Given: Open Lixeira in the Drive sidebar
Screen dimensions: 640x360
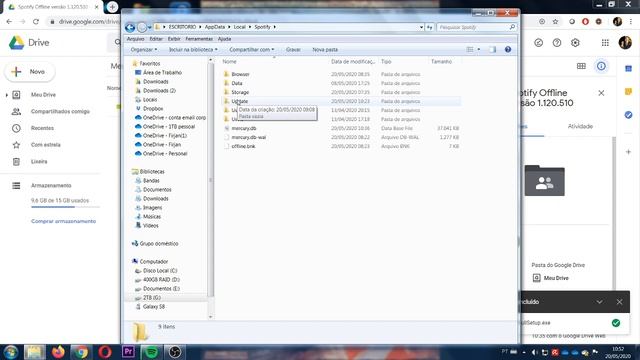Looking at the screenshot, I should (x=39, y=162).
